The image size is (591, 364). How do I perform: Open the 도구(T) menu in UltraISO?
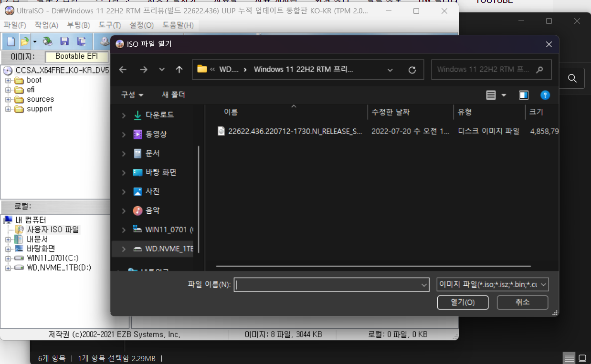110,25
